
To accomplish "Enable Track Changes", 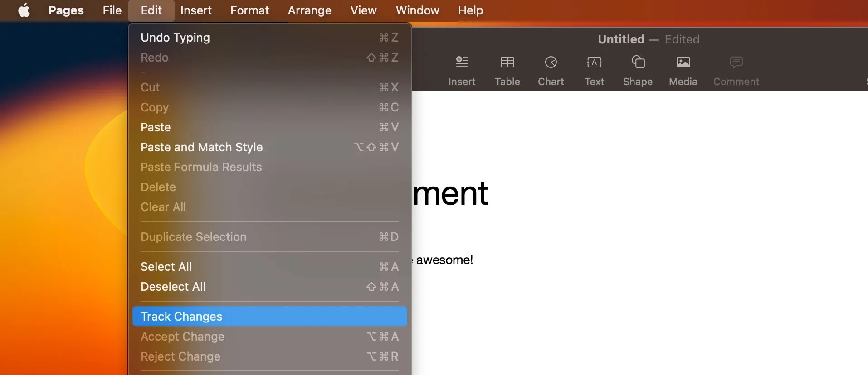I will click(x=270, y=317).
